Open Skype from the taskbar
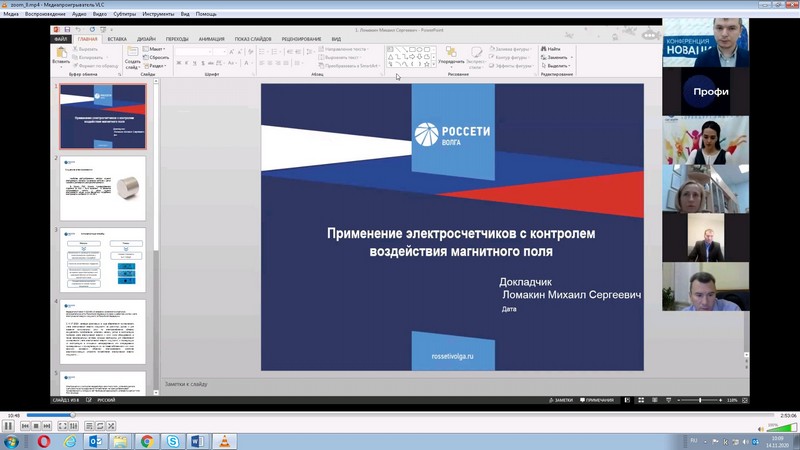Viewport: 800px width, 450px height. coord(172,441)
